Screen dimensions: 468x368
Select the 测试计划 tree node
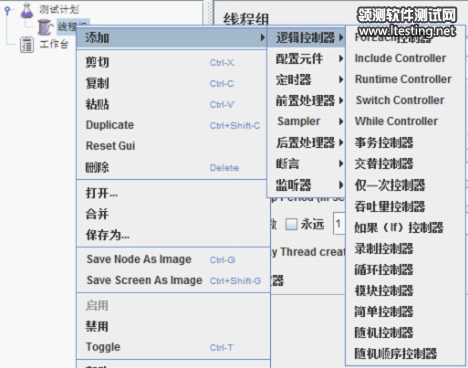click(x=59, y=9)
